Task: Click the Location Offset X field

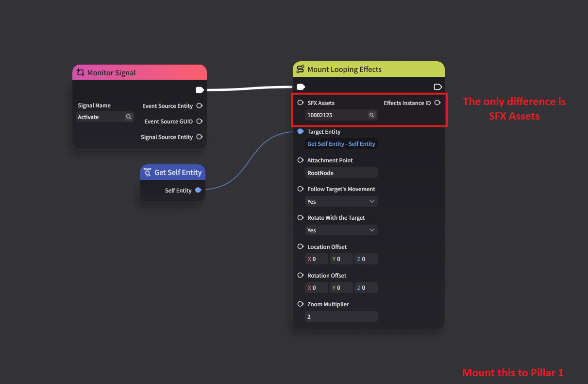Action: click(x=317, y=259)
